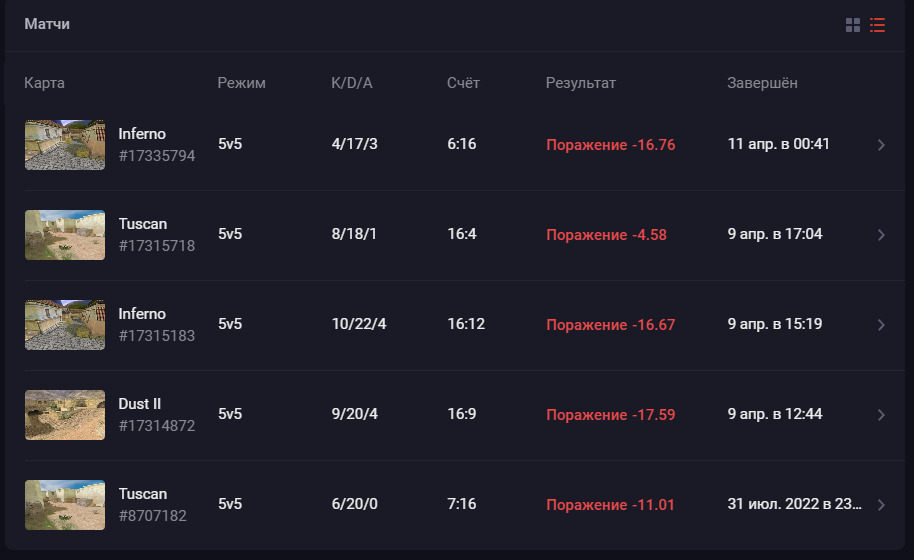Click the Завершён column header
This screenshot has width=914, height=560.
tap(763, 83)
